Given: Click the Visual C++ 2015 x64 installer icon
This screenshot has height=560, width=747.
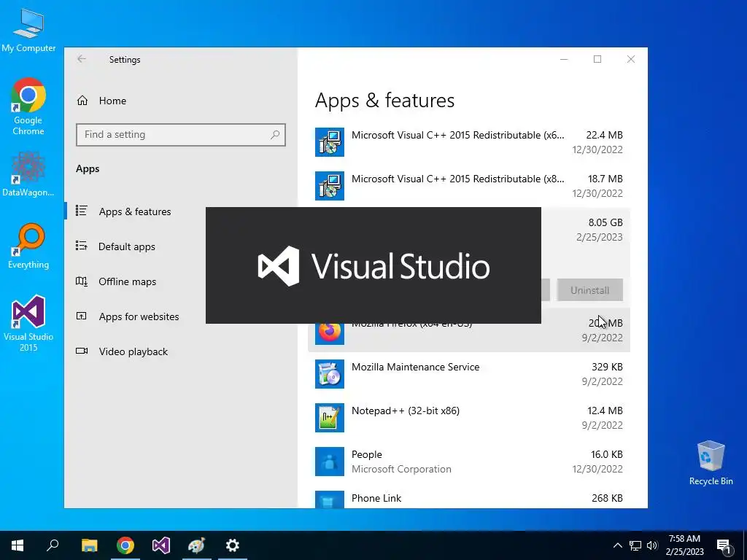Looking at the screenshot, I should tap(330, 142).
